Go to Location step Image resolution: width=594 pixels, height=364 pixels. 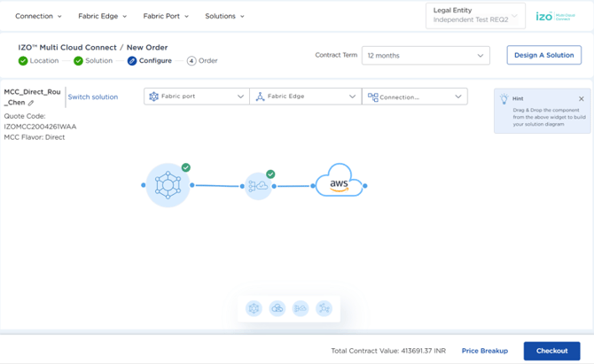tap(39, 60)
